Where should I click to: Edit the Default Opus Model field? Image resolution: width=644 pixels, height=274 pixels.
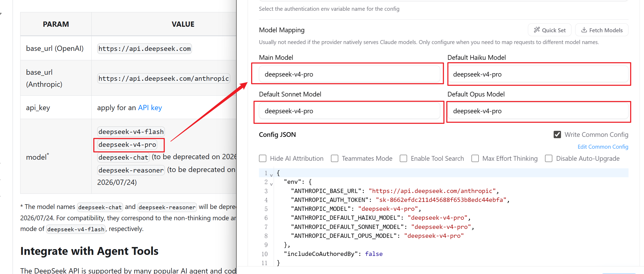(x=538, y=111)
